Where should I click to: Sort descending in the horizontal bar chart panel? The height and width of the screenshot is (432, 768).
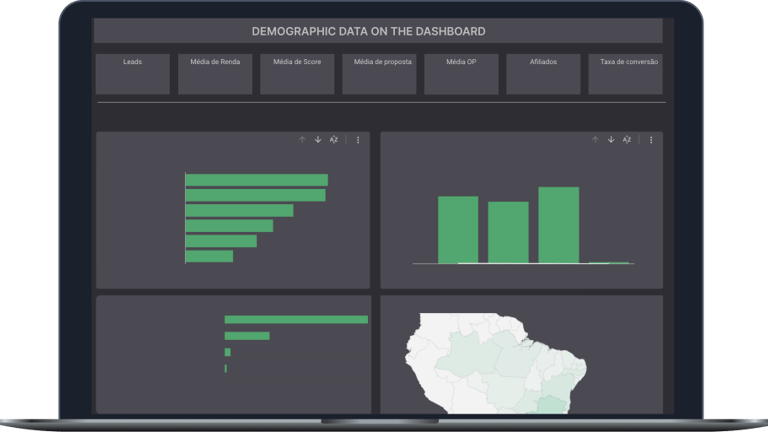point(318,140)
